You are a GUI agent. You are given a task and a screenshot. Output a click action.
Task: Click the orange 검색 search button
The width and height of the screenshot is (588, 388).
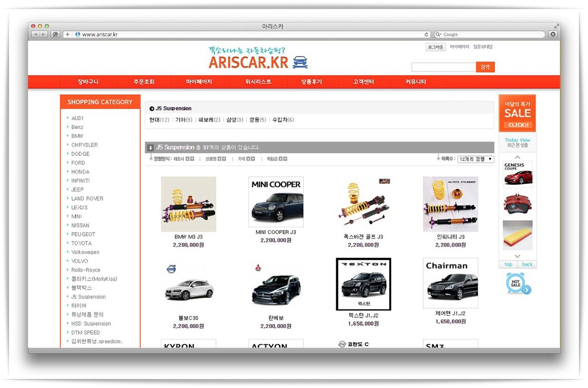pos(485,67)
